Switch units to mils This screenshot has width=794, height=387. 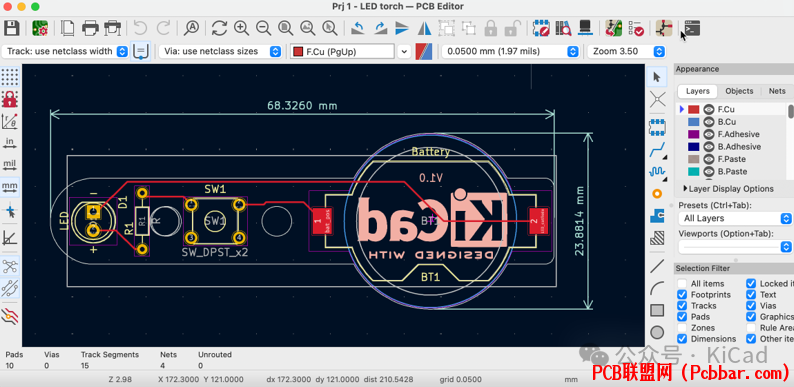point(10,165)
